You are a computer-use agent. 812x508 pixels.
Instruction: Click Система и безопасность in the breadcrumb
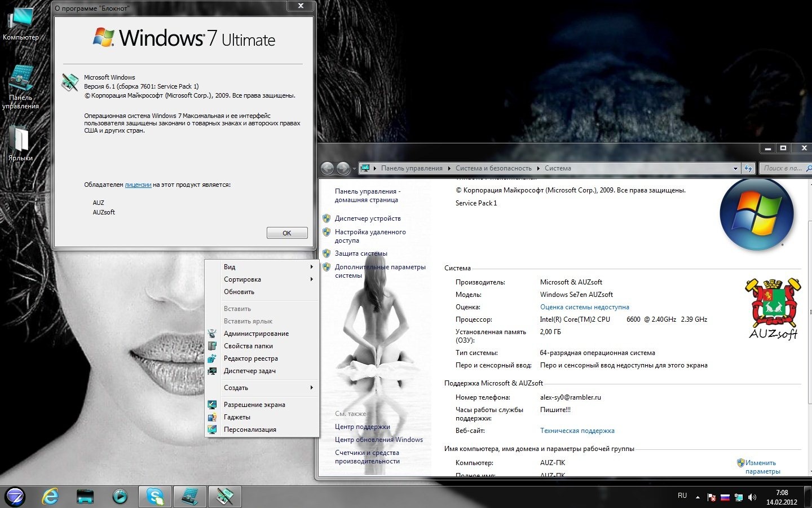pos(493,168)
